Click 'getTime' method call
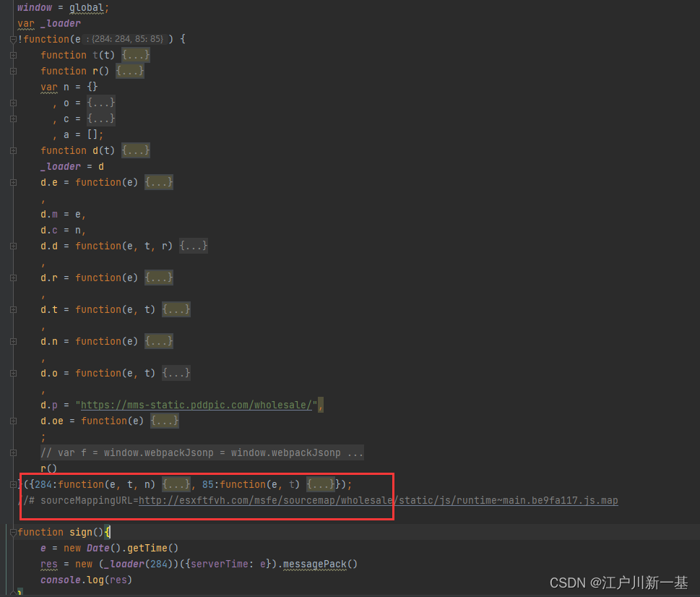Image resolution: width=700 pixels, height=597 pixels. [x=147, y=549]
